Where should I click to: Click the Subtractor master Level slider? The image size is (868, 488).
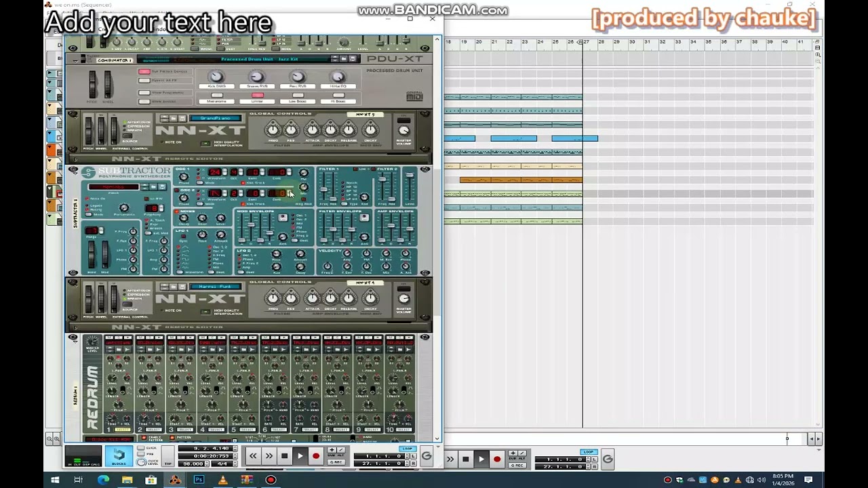pos(410,175)
